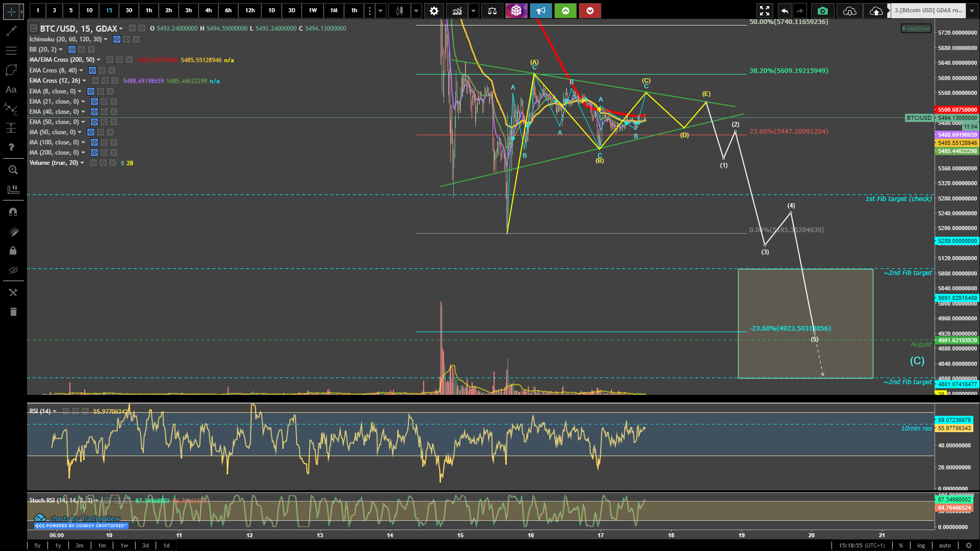
Task: Click the green buy up-arrow button
Action: click(x=566, y=11)
